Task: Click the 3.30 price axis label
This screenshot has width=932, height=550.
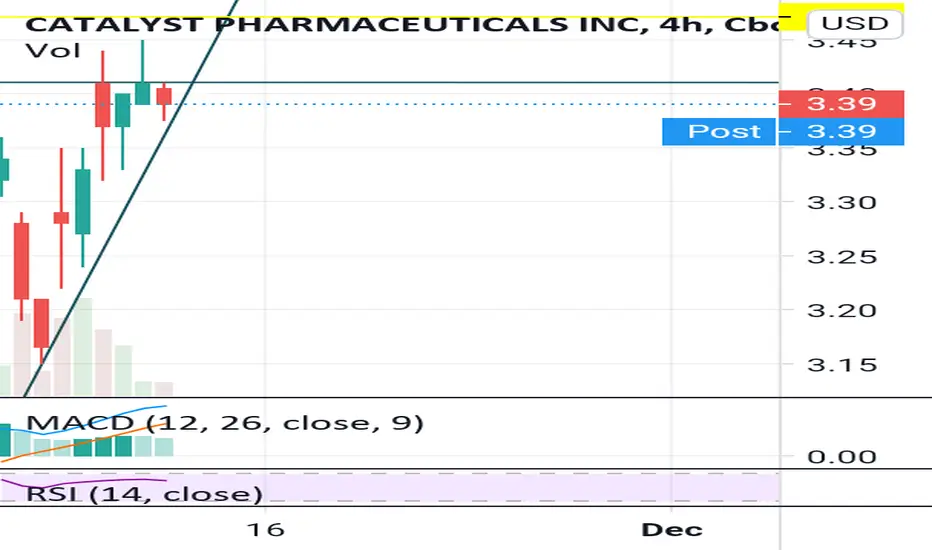Action: 841,202
